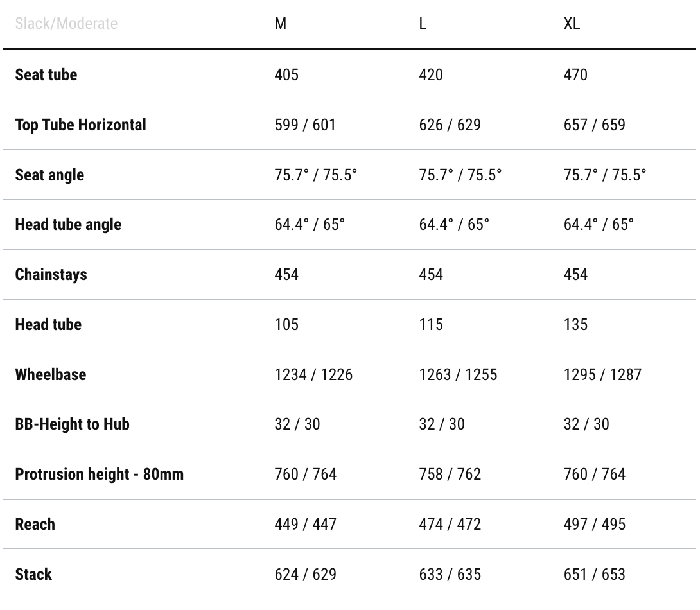Click the Chainstays row label
This screenshot has height=610, width=700.
(x=51, y=274)
